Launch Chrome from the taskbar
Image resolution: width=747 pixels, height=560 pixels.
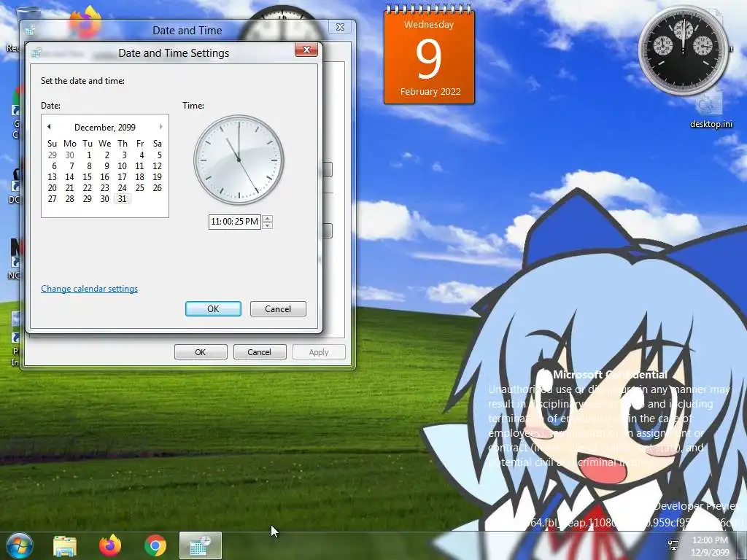(155, 545)
